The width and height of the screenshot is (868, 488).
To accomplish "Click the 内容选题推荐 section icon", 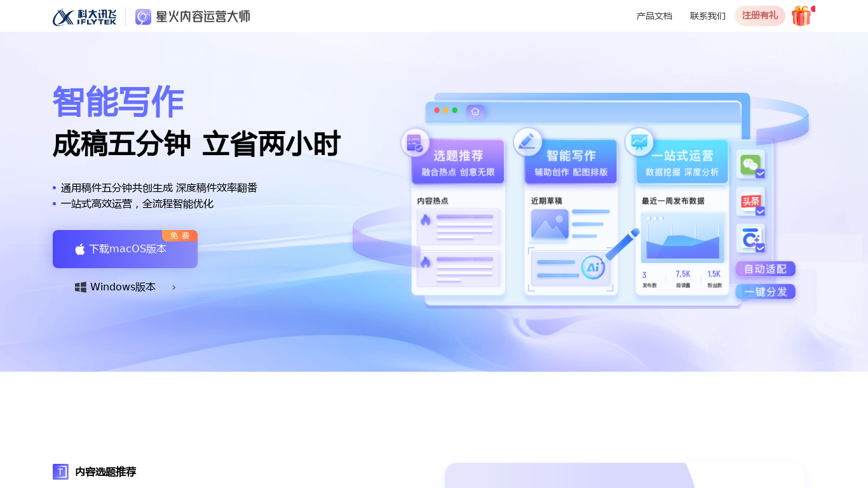I will click(x=60, y=471).
